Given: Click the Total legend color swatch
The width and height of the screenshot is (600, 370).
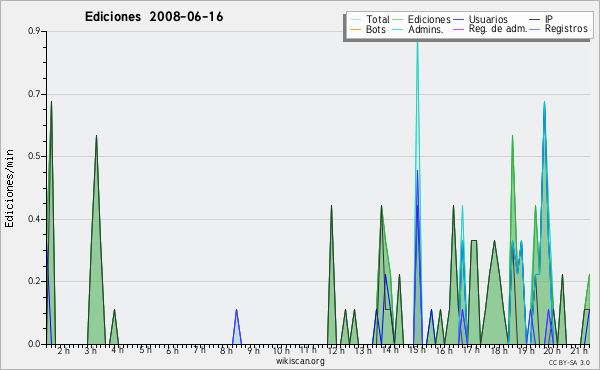Looking at the screenshot, I should point(355,20).
